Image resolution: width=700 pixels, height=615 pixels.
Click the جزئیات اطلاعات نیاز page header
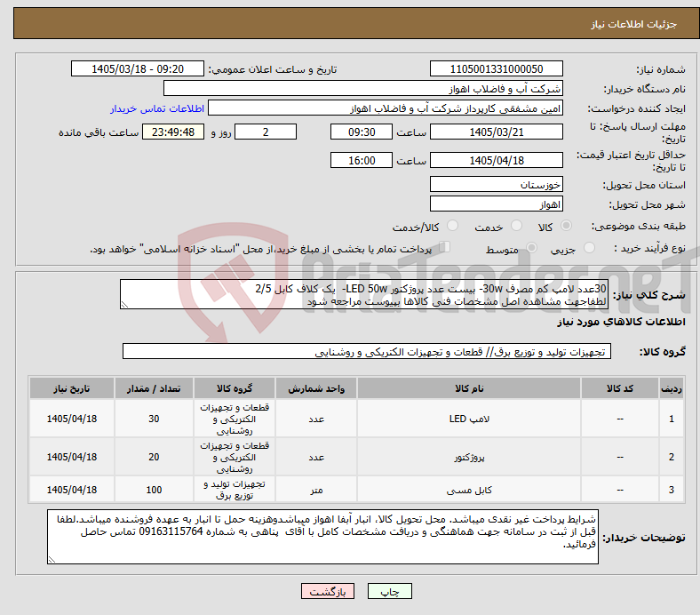click(x=633, y=24)
